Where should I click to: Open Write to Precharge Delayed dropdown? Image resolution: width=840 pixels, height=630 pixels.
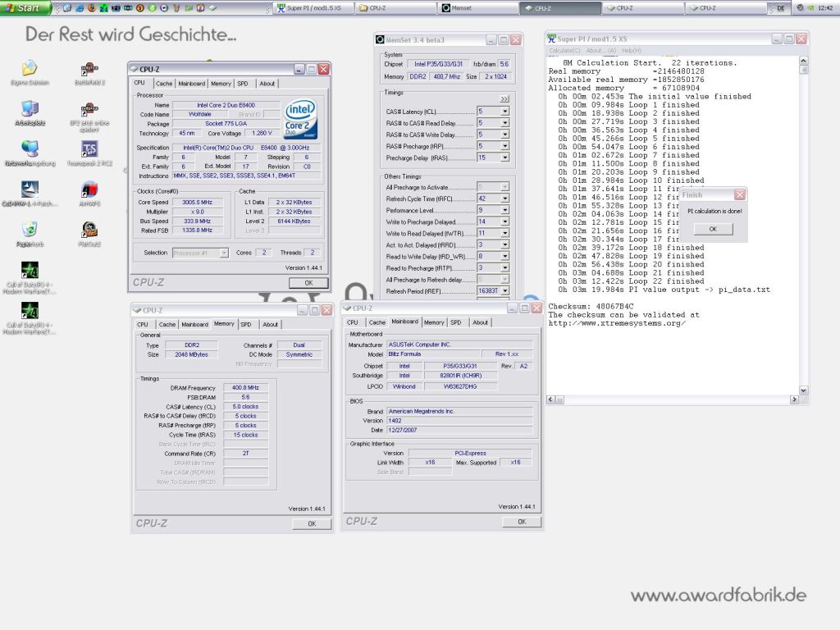504,221
